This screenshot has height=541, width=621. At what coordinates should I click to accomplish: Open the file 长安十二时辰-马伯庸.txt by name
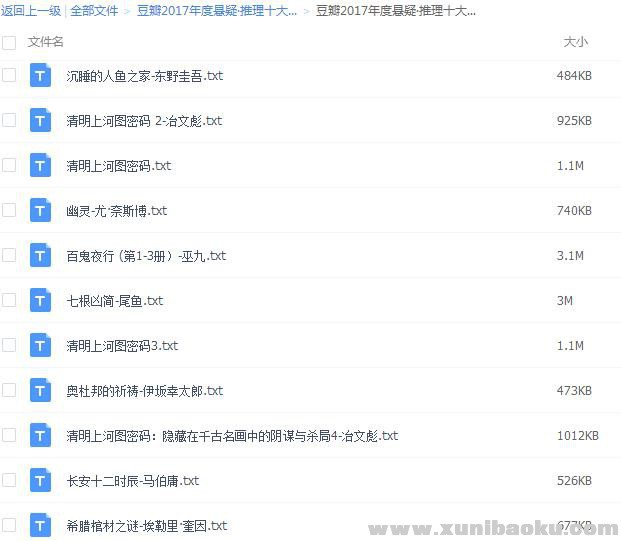[x=132, y=481]
